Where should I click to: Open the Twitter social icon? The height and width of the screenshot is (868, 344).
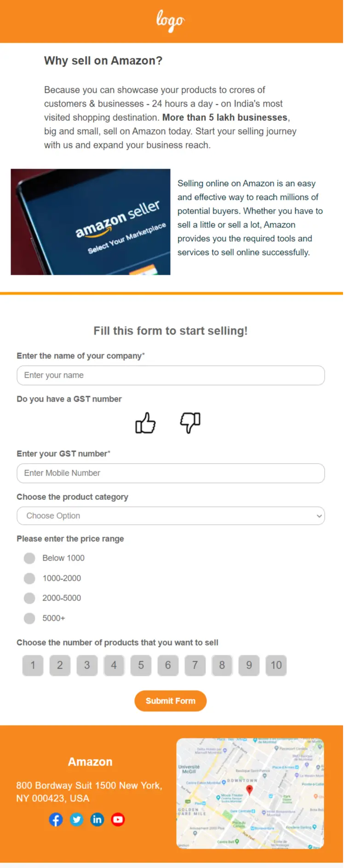[76, 819]
